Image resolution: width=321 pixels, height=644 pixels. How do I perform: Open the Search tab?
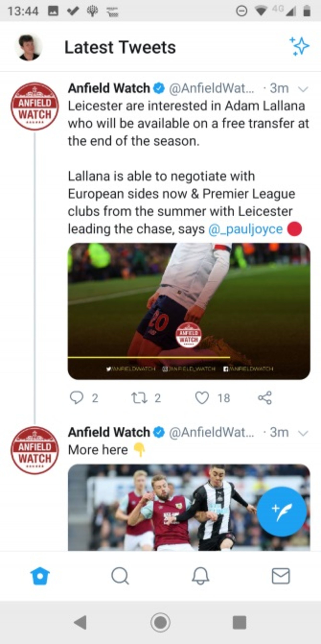120,576
